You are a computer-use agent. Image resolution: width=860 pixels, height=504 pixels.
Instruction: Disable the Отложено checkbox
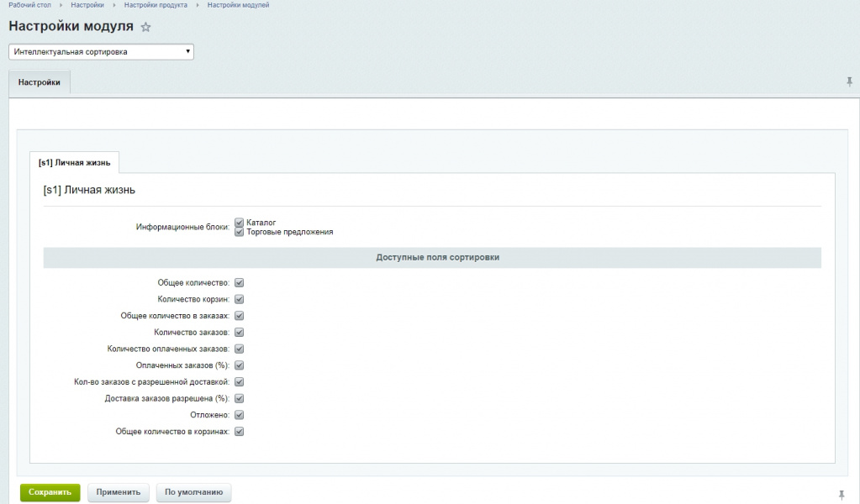click(x=239, y=415)
